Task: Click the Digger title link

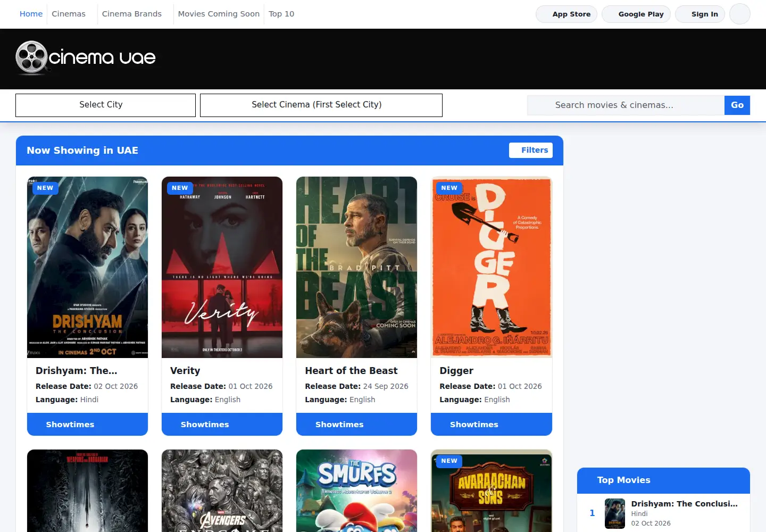Action: point(456,371)
